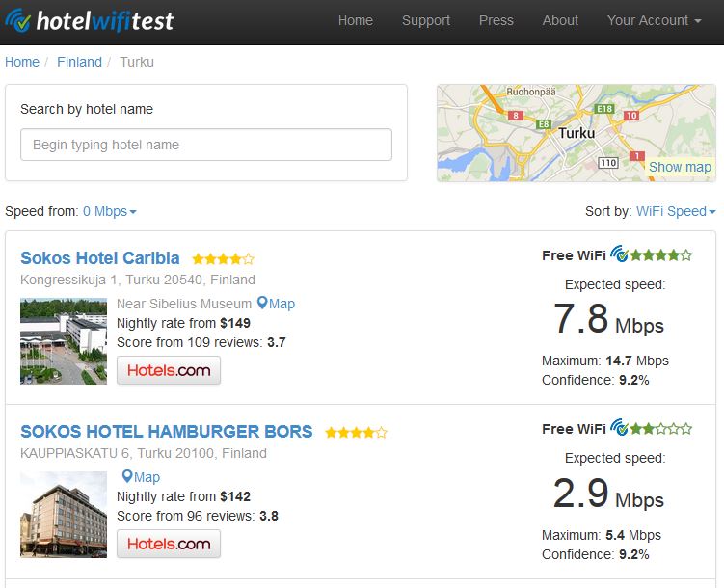This screenshot has height=588, width=724.
Task: Click the WiFi checkmark icon for Sokos Hotel Caribia
Action: pyautogui.click(x=620, y=255)
